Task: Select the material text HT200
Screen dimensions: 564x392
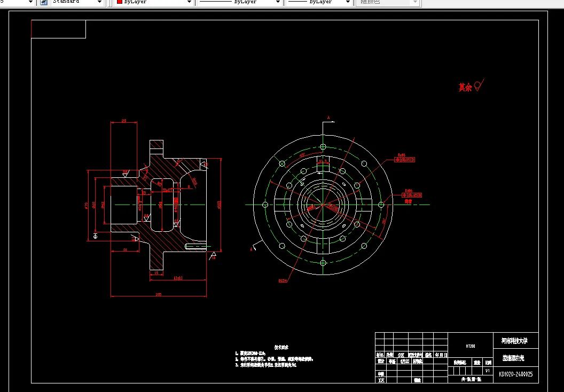Action: click(470, 346)
